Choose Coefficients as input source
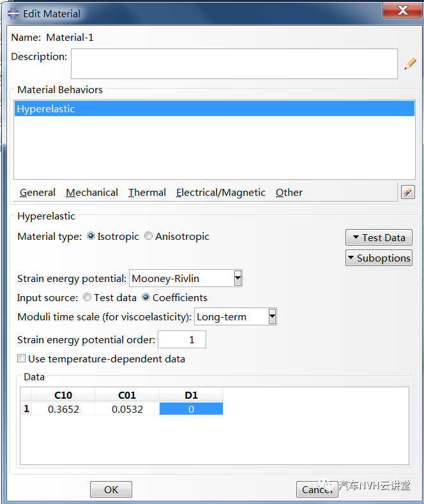424x504 pixels. tap(146, 297)
